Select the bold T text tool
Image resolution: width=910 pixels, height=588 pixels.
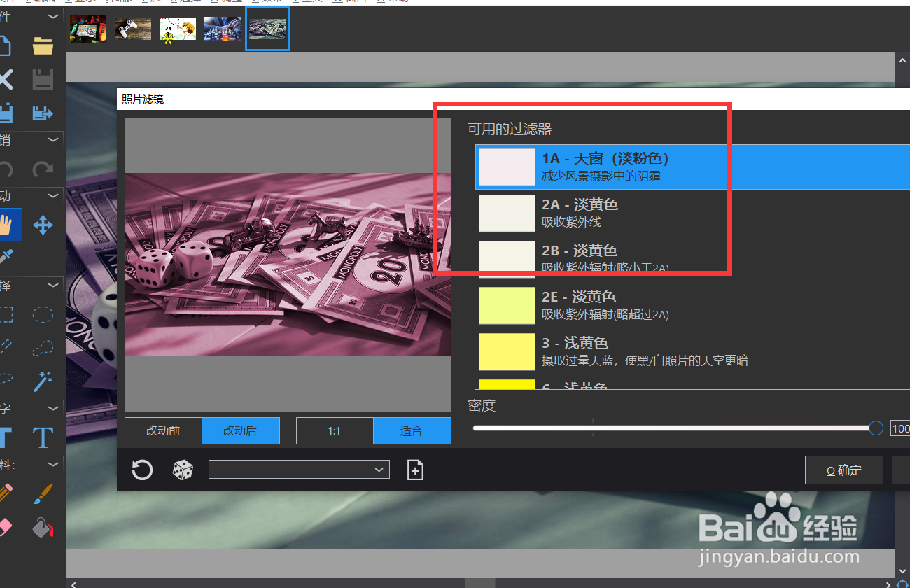pyautogui.click(x=4, y=437)
